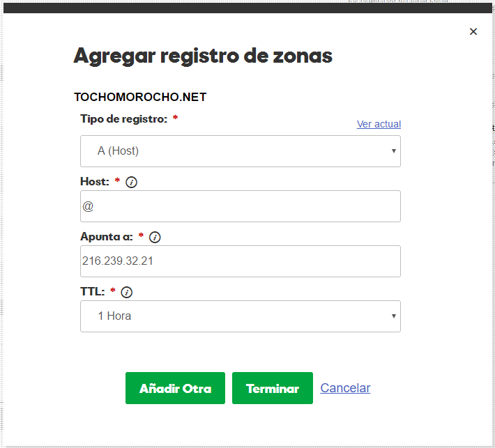Image resolution: width=495 pixels, height=448 pixels.
Task: Click the Cancelar link
Action: point(345,388)
